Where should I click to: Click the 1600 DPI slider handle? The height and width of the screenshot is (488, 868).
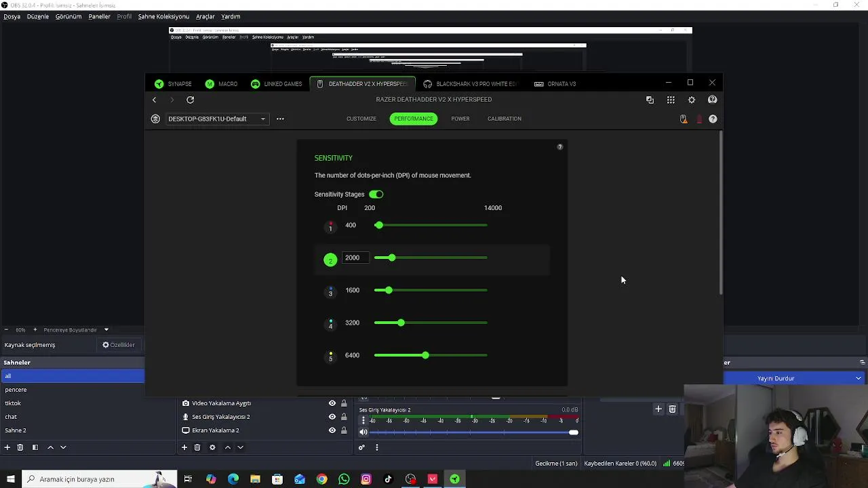coord(388,290)
